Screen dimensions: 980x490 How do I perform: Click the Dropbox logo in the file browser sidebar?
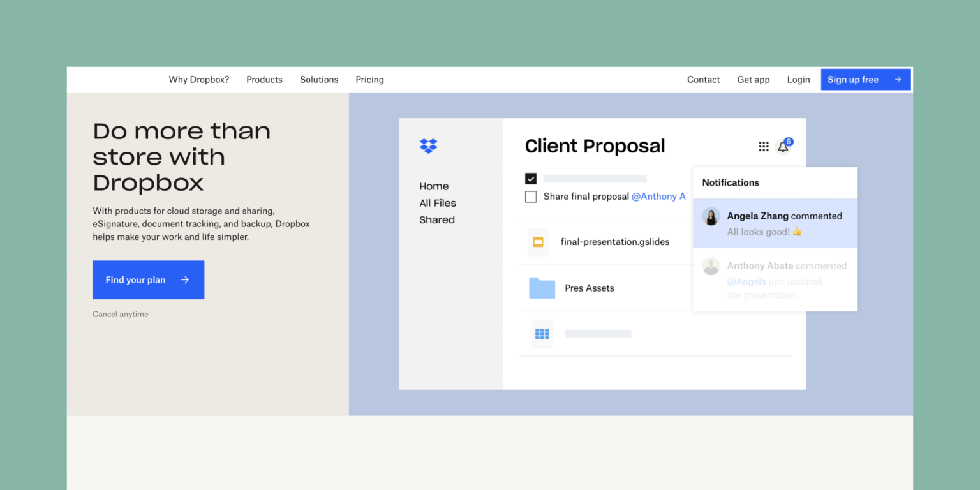point(428,146)
